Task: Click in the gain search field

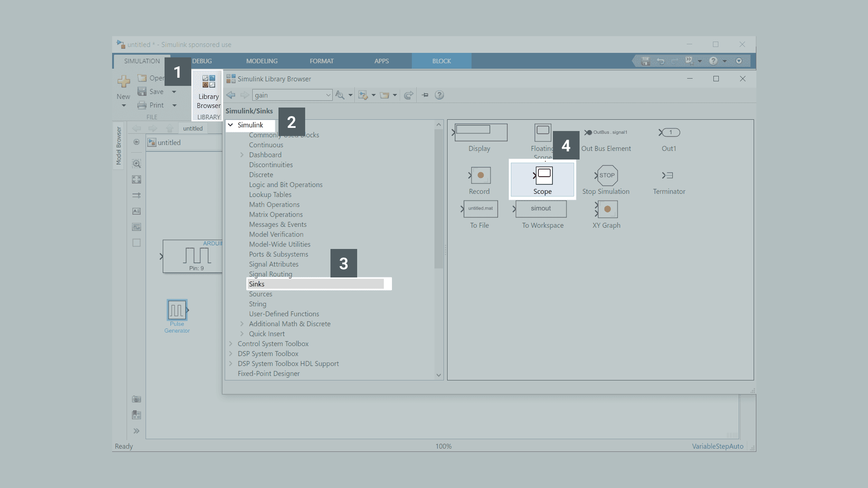Action: [288, 95]
